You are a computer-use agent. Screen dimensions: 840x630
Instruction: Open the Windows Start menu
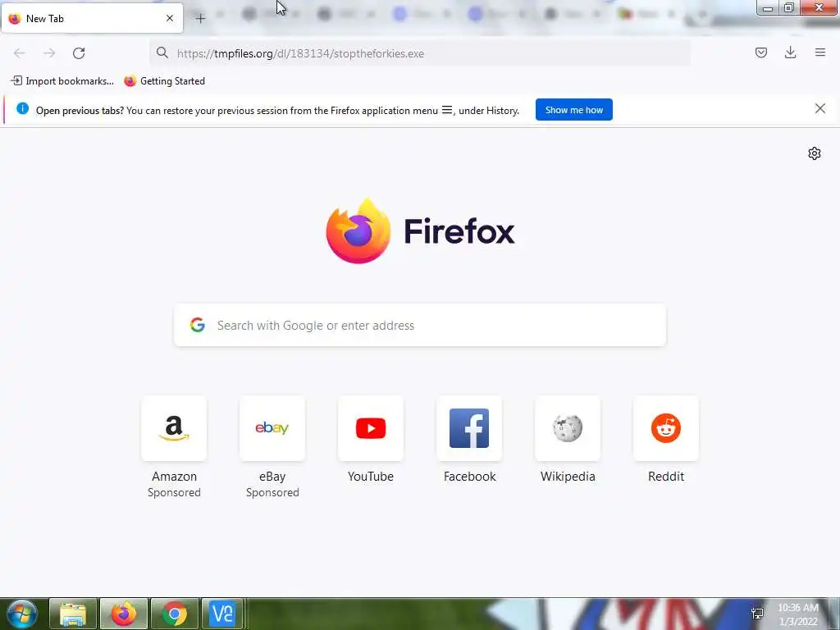pos(22,614)
